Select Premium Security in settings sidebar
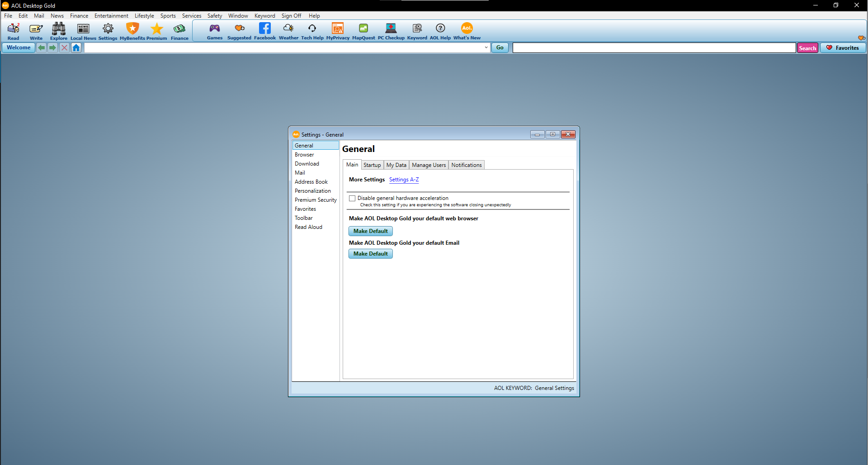Screen dimensions: 868x465 pos(316,200)
